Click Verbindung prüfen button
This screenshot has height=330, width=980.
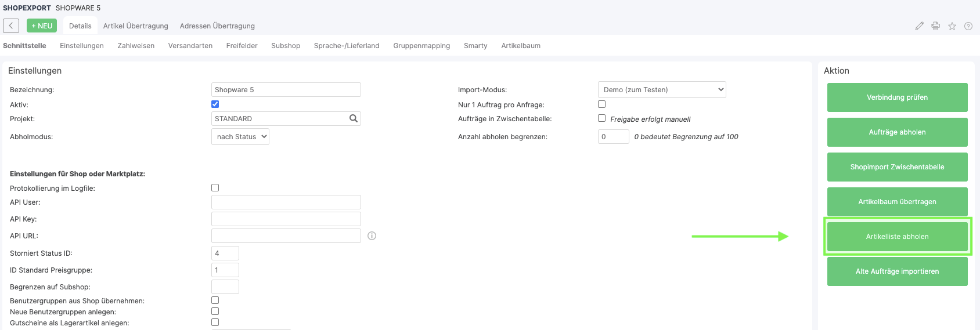pos(898,97)
